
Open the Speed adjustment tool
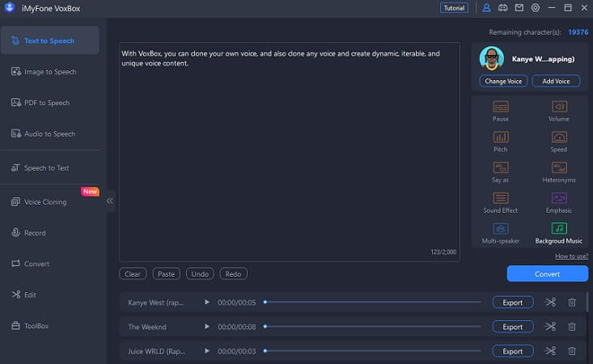click(x=558, y=142)
